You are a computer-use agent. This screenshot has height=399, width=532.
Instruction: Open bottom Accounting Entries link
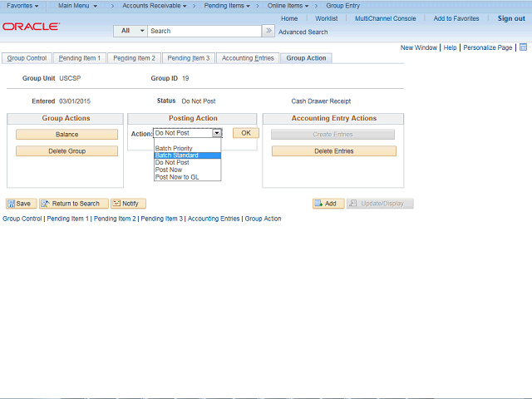(214, 219)
